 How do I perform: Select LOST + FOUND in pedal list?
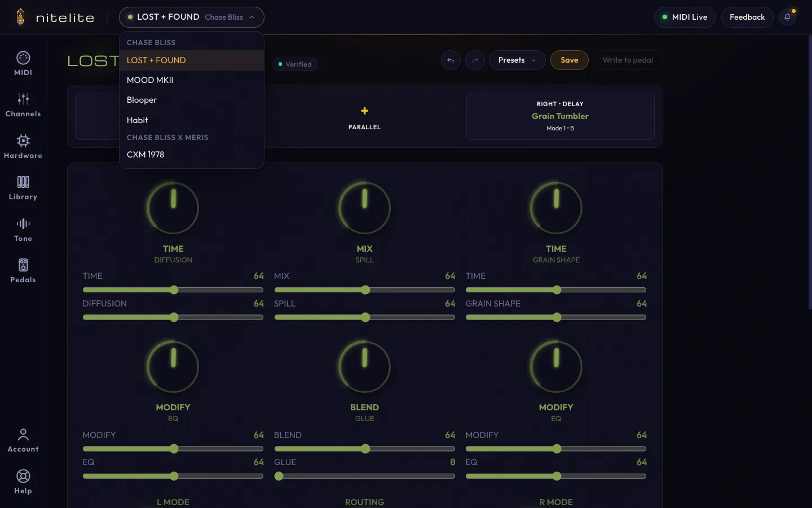[192, 60]
